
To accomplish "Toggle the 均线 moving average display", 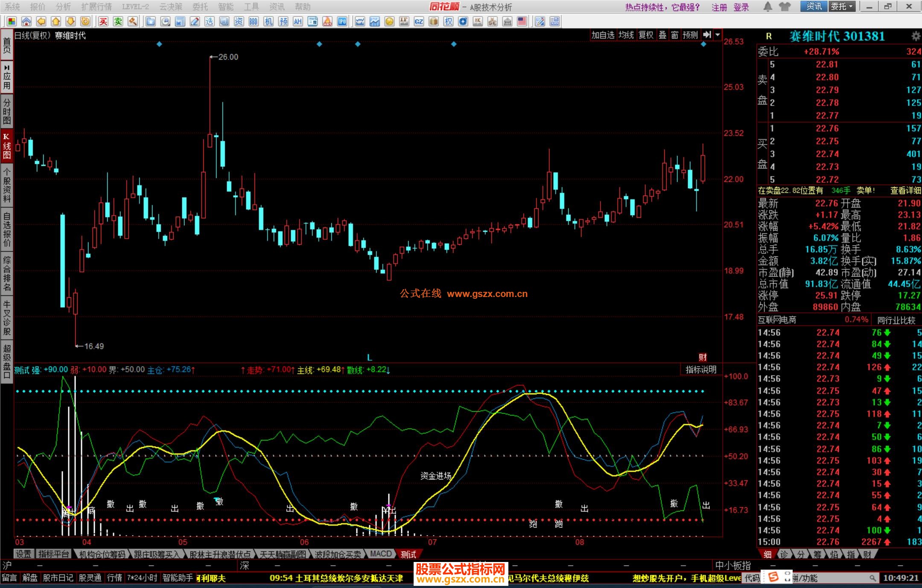I will (x=626, y=35).
